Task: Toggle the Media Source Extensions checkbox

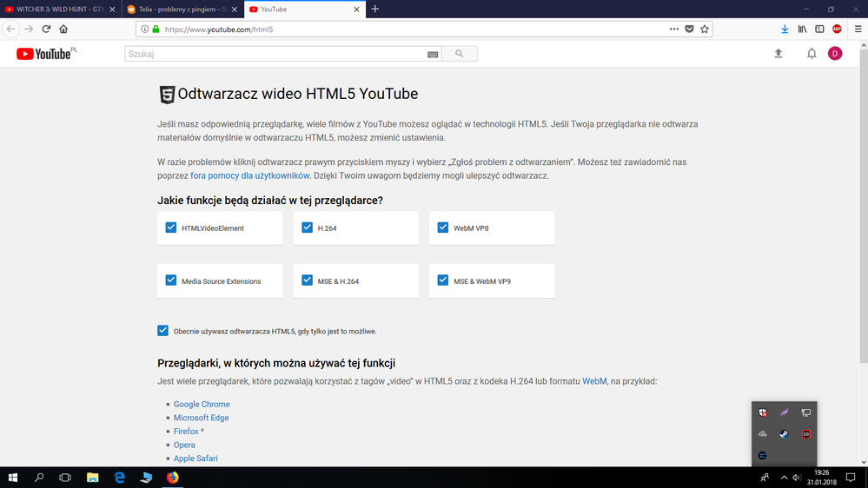Action: [171, 280]
